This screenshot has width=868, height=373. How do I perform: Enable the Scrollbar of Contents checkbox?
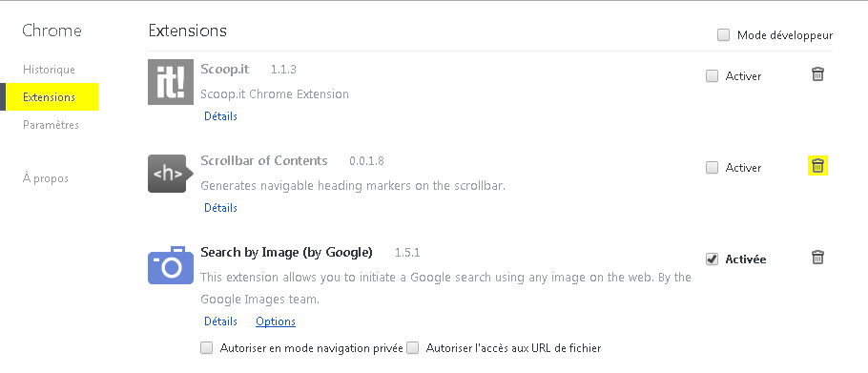712,167
